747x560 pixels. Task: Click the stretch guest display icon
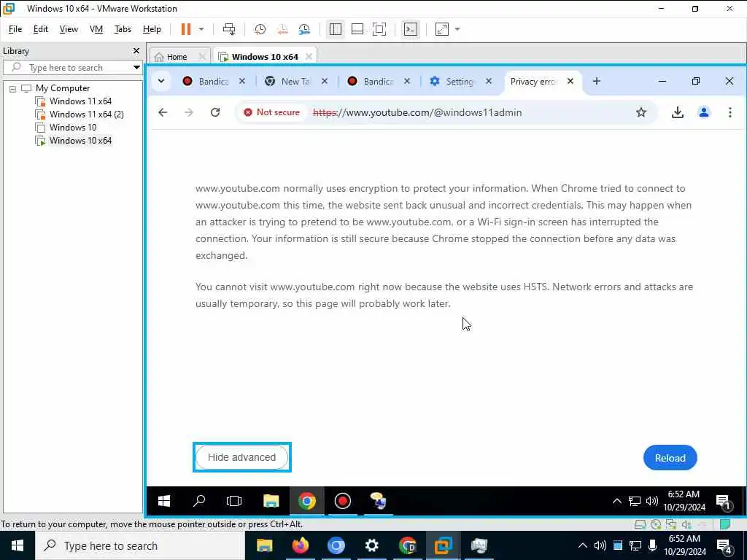442,29
